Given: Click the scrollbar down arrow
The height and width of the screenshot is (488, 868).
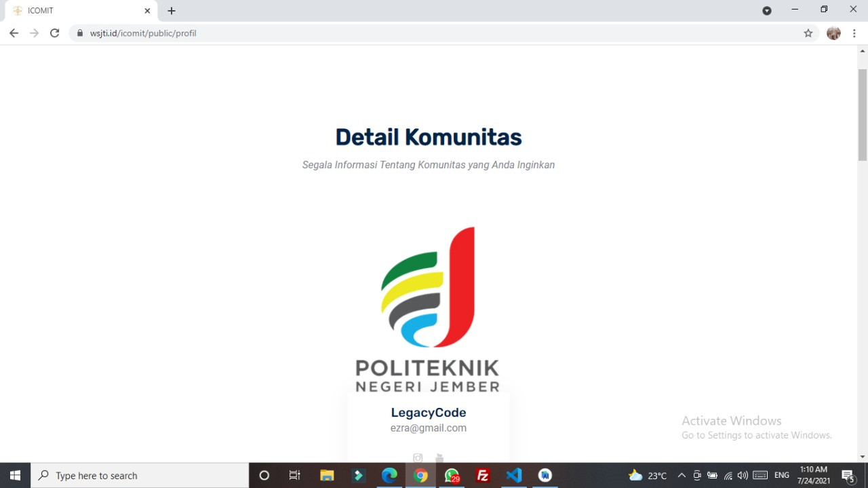Looking at the screenshot, I should [863, 457].
